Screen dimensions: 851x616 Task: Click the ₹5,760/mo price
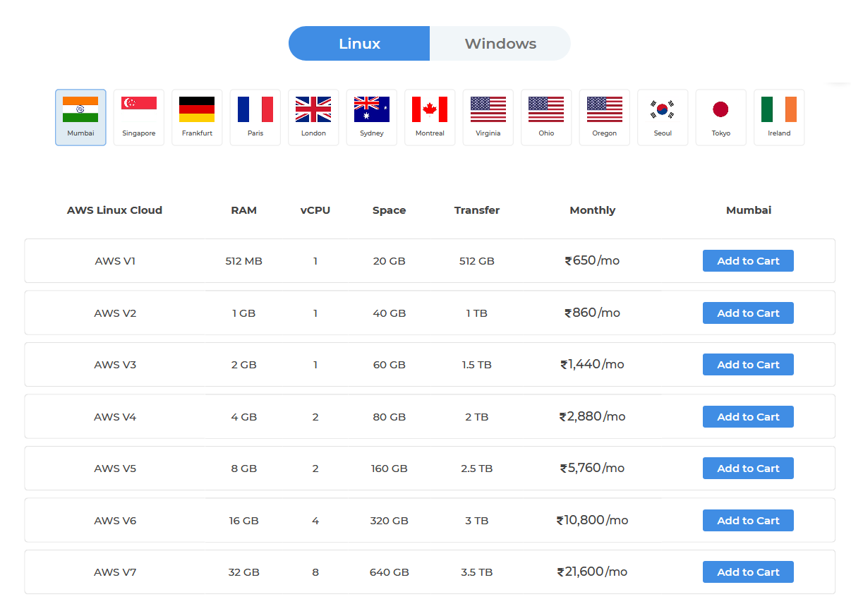pyautogui.click(x=592, y=468)
